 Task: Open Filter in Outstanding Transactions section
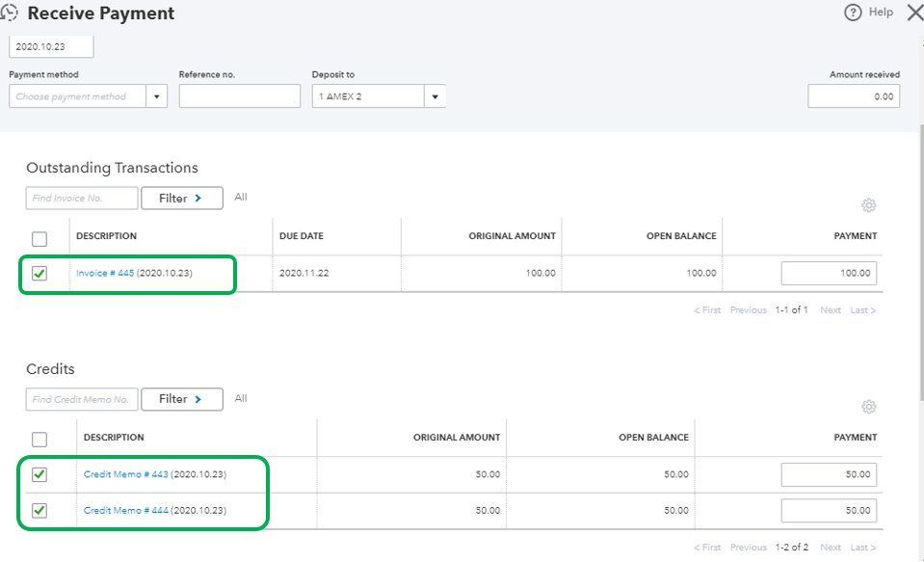181,198
